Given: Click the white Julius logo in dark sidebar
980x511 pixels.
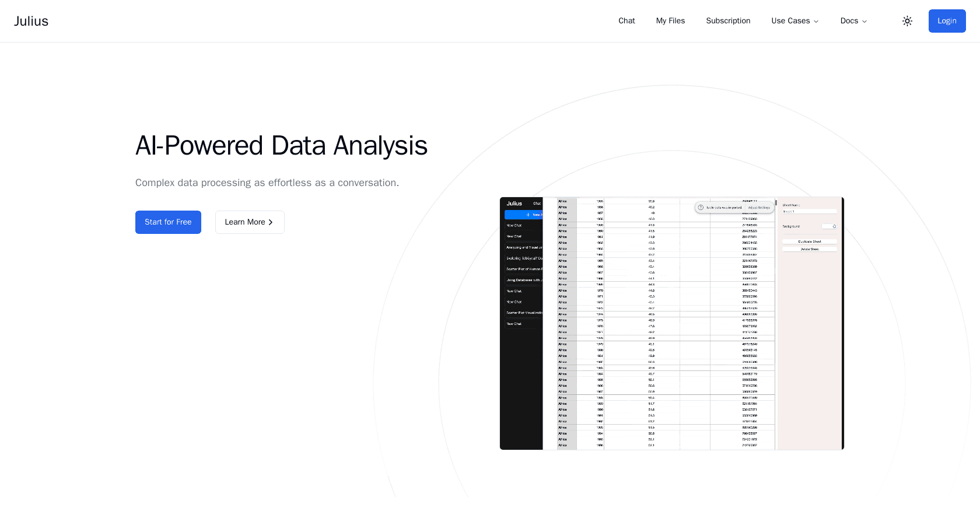Looking at the screenshot, I should pos(514,204).
